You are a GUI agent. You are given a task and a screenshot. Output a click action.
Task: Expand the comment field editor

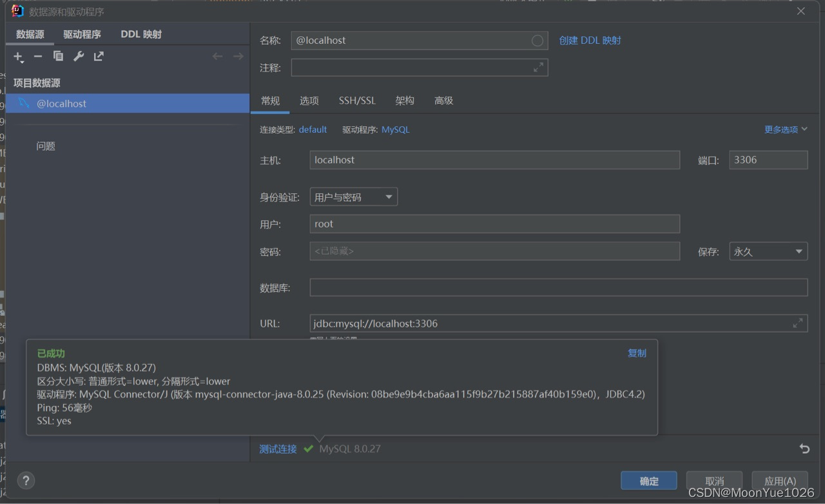point(538,68)
